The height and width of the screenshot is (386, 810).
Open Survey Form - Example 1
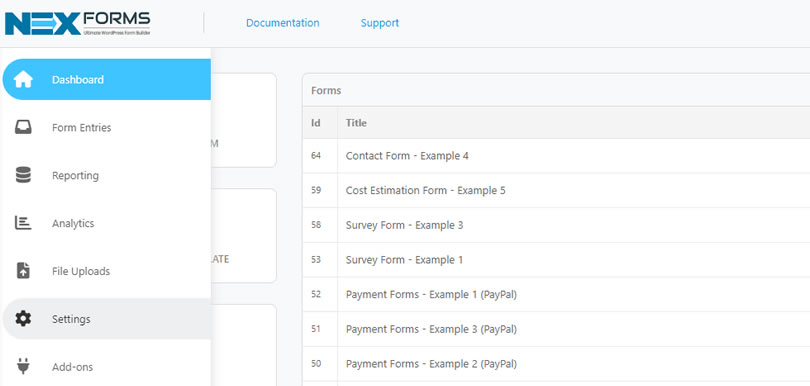[404, 259]
